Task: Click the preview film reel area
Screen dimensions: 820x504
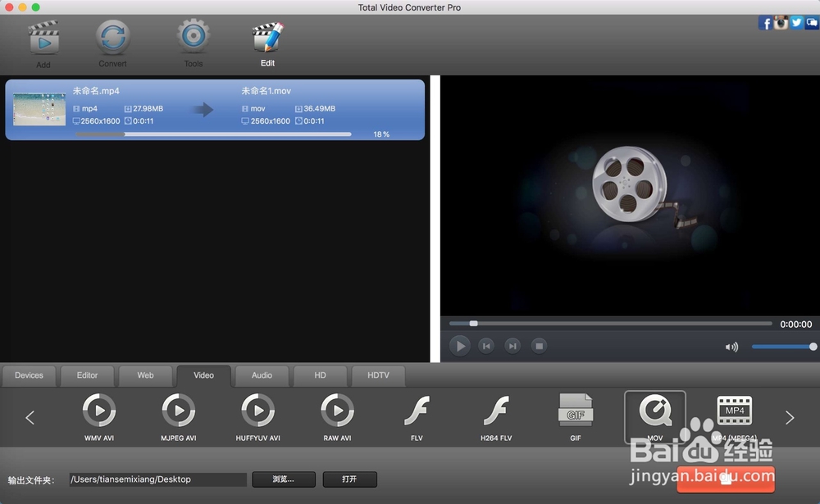Action: pos(630,196)
